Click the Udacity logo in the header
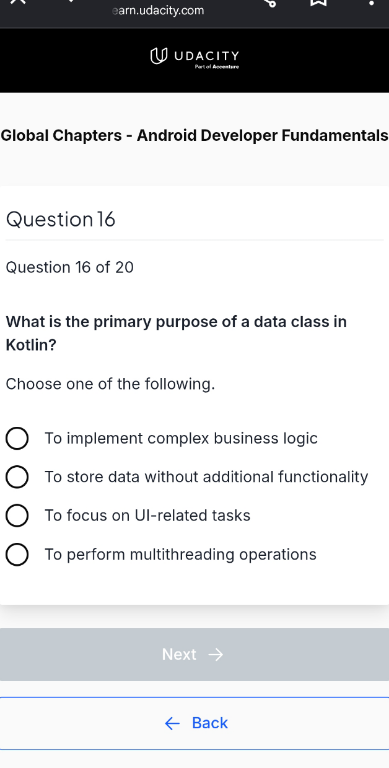 click(195, 57)
